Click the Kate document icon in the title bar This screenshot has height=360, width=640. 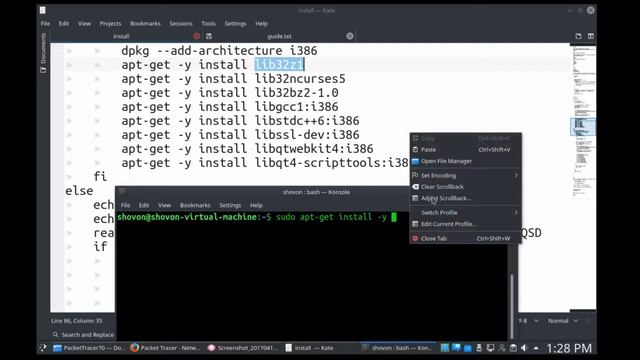(43, 10)
